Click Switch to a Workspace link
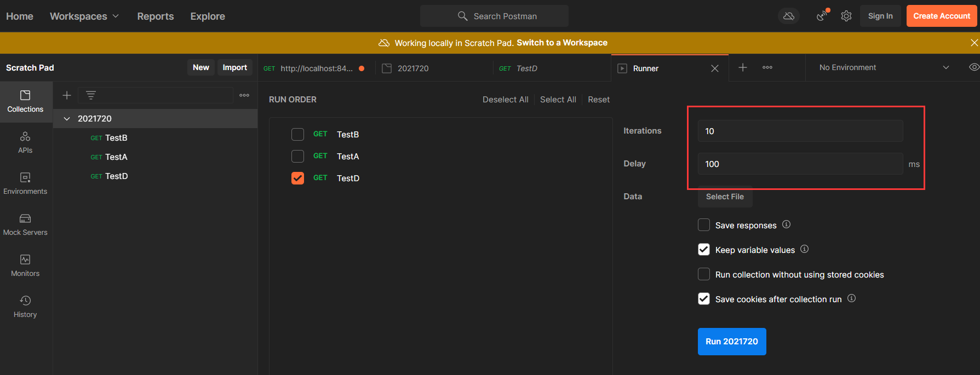This screenshot has height=375, width=980. [562, 43]
